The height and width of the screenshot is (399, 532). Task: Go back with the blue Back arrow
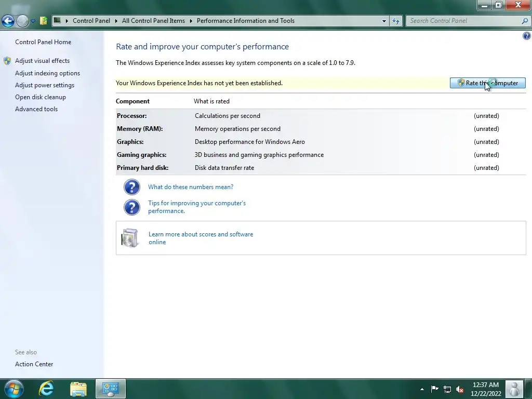coord(8,21)
